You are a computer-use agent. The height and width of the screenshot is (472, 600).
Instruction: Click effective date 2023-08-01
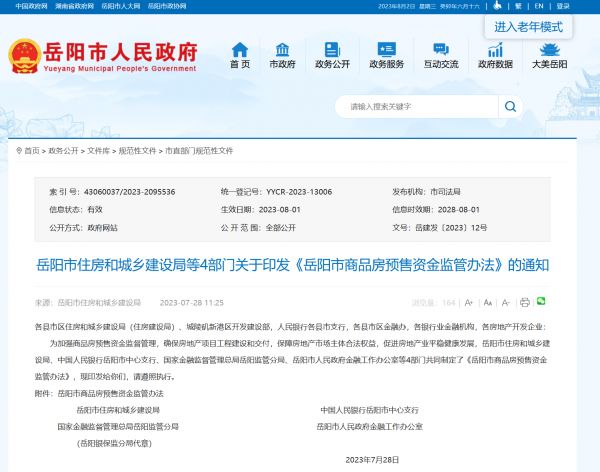280,210
